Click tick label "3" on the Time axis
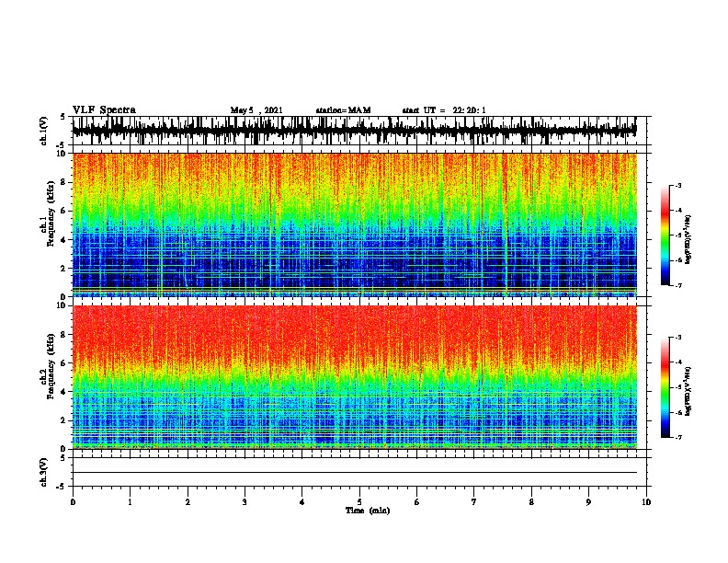This screenshot has width=728, height=563. tap(245, 501)
